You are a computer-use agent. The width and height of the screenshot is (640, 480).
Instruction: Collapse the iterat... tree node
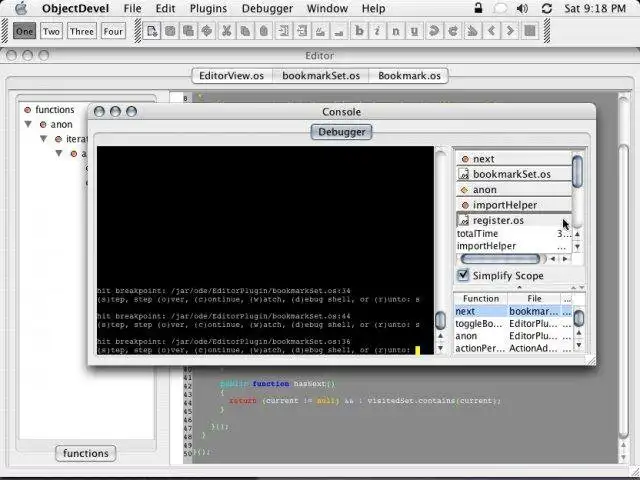(x=44, y=139)
